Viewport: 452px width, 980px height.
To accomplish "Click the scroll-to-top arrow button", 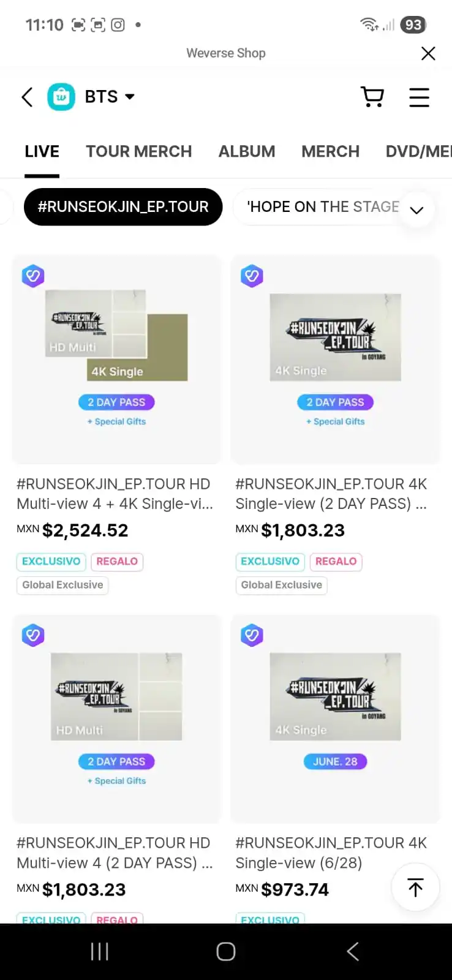I will coord(415,888).
